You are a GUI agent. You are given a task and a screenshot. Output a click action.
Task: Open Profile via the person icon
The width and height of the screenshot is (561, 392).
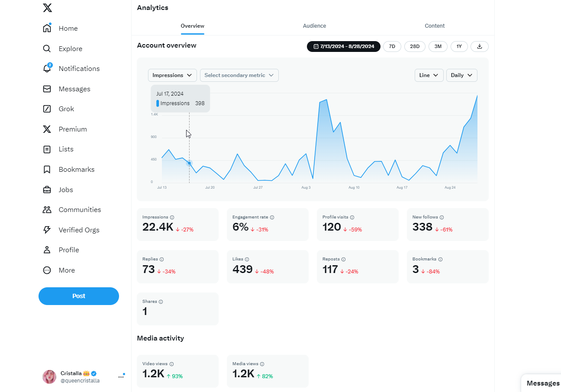[47, 250]
